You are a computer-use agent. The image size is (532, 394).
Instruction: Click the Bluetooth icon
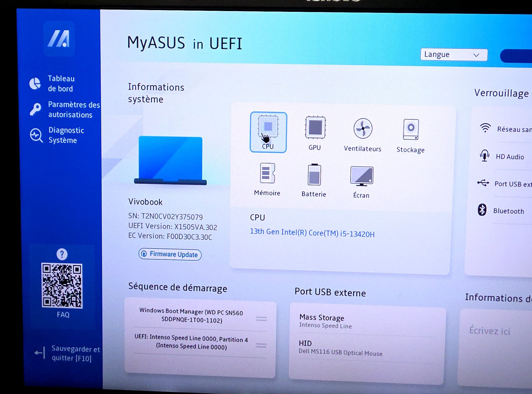[x=482, y=210]
